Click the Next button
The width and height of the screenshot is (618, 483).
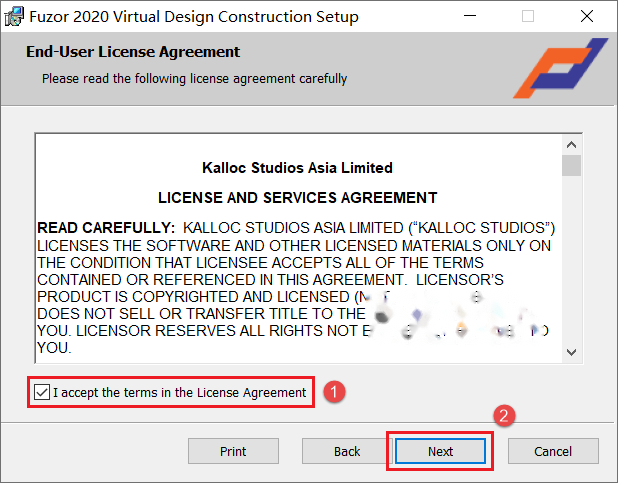[x=440, y=451]
